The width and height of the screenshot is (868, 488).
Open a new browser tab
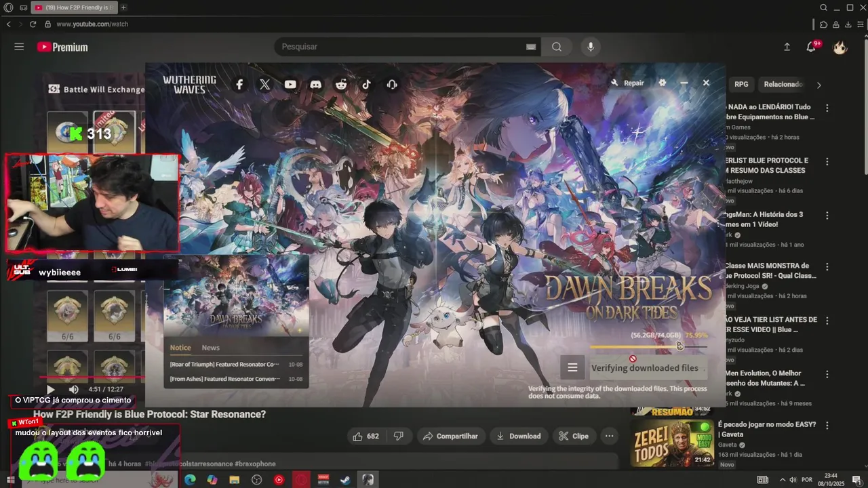click(x=123, y=7)
